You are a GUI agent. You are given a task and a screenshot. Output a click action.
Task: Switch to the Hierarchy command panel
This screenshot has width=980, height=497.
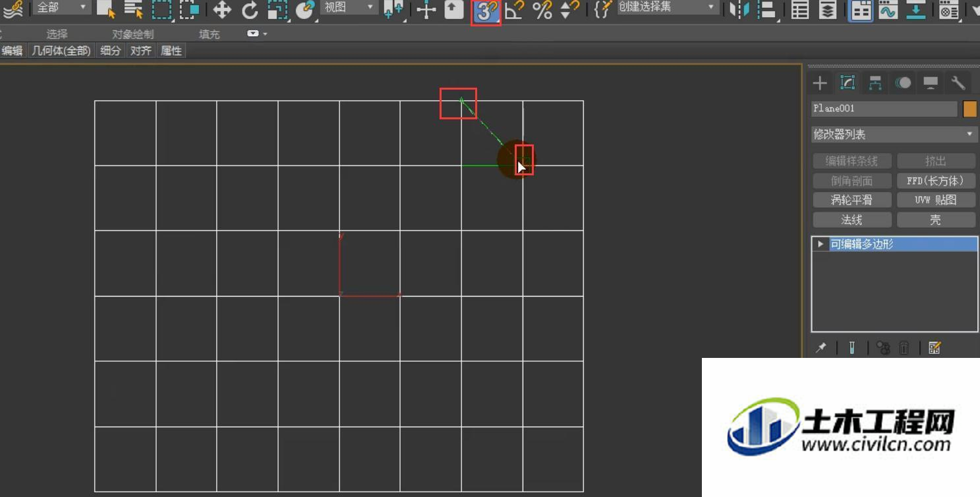pyautogui.click(x=875, y=83)
